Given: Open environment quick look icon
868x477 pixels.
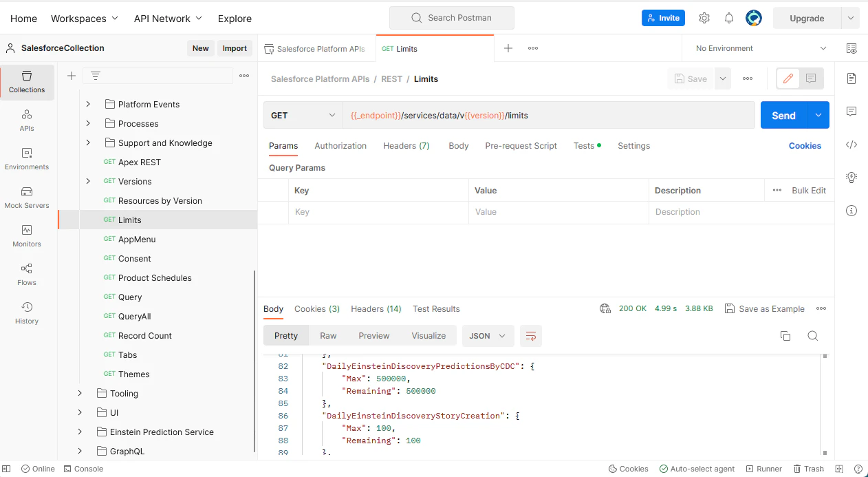Looking at the screenshot, I should click(x=851, y=48).
